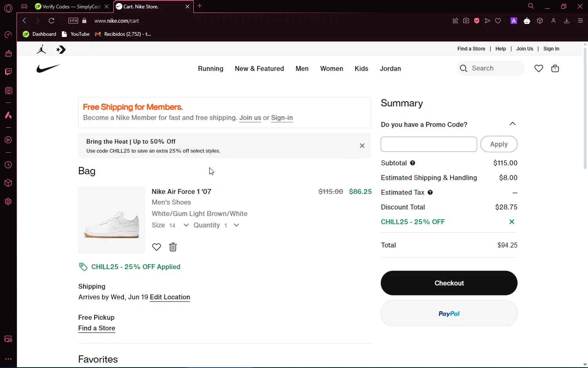Open a new browser tab
The height and width of the screenshot is (368, 588).
[x=200, y=6]
